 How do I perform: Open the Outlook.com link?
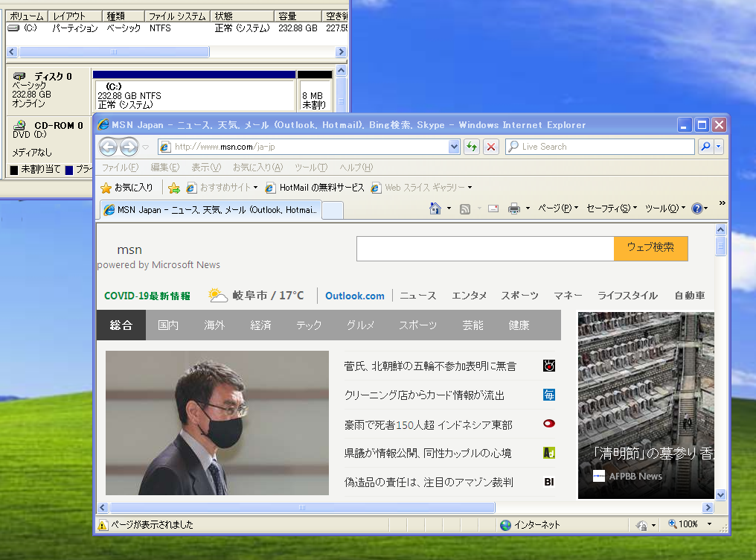click(355, 296)
